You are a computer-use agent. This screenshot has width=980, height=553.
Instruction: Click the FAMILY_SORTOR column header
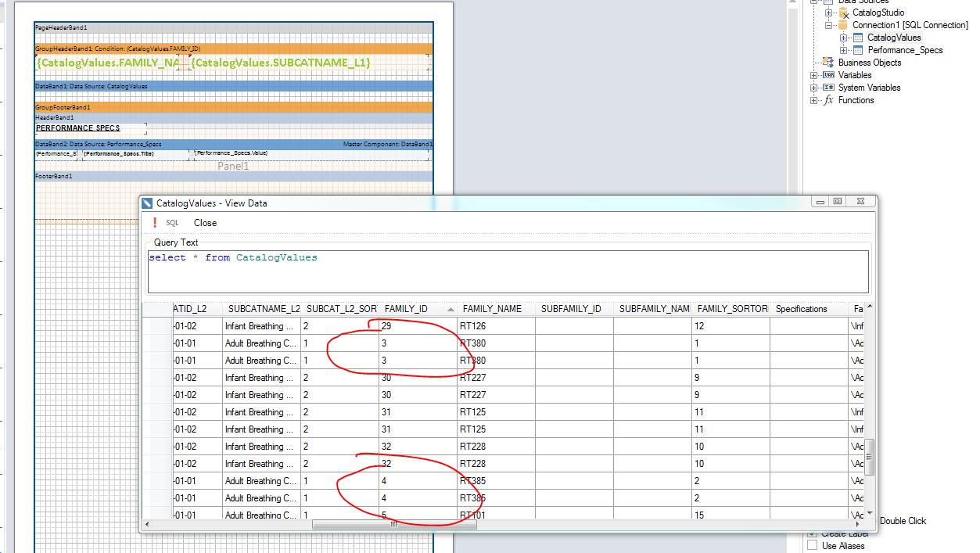731,309
